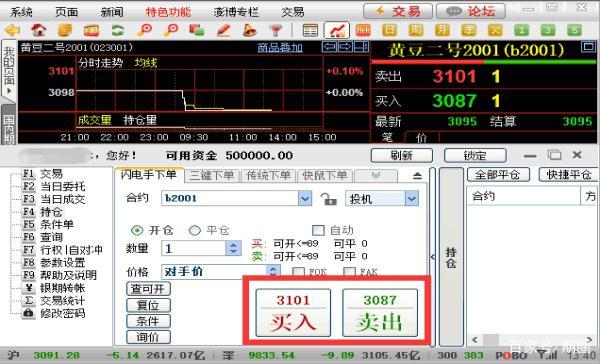Click the 复位 button
The width and height of the screenshot is (600, 364).
(148, 305)
